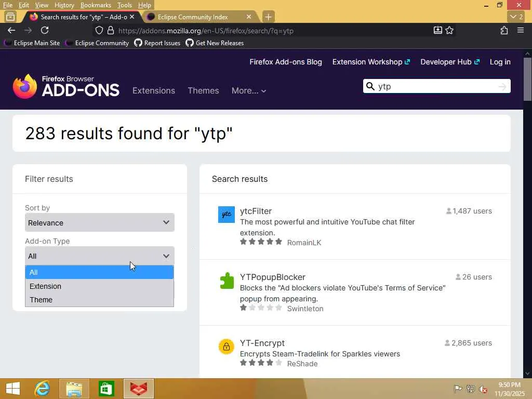The height and width of the screenshot is (399, 532).
Task: Open the ytcFilter add-on title
Action: 256,211
